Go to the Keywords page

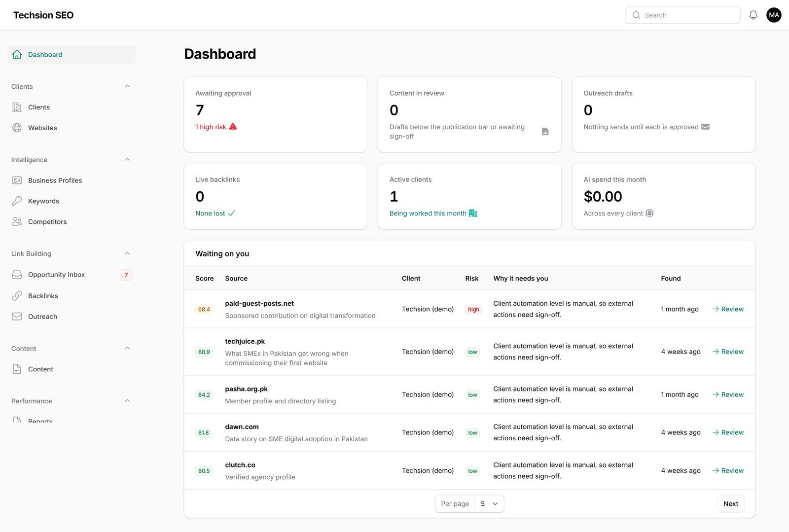click(x=72, y=201)
